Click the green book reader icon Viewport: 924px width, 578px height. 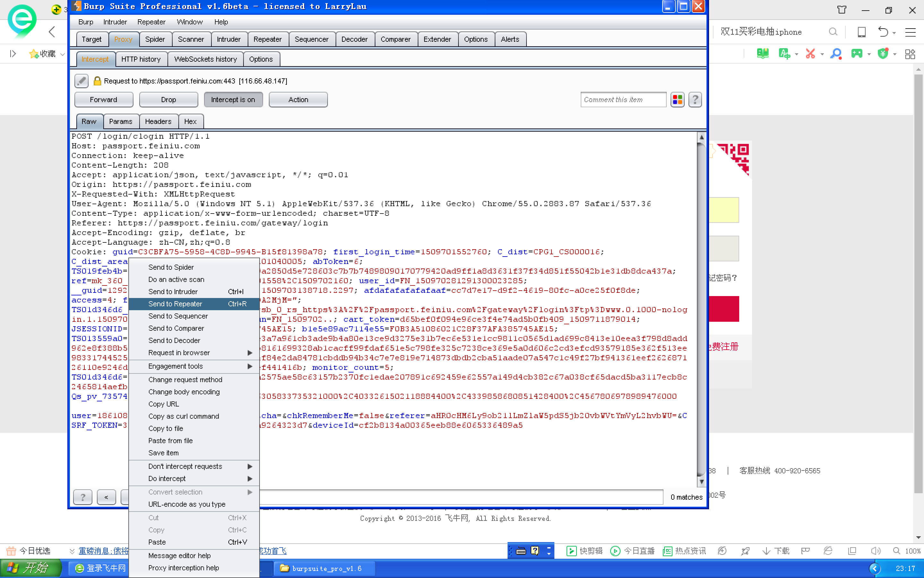(763, 54)
